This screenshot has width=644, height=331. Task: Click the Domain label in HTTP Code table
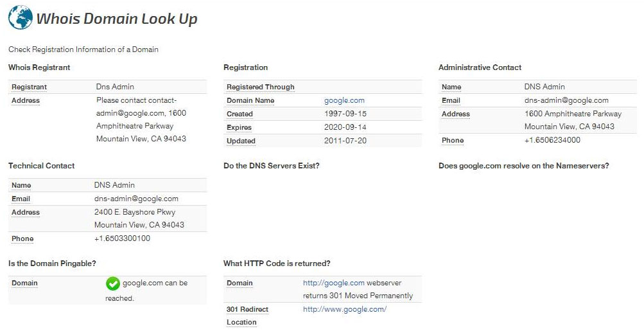pos(239,283)
